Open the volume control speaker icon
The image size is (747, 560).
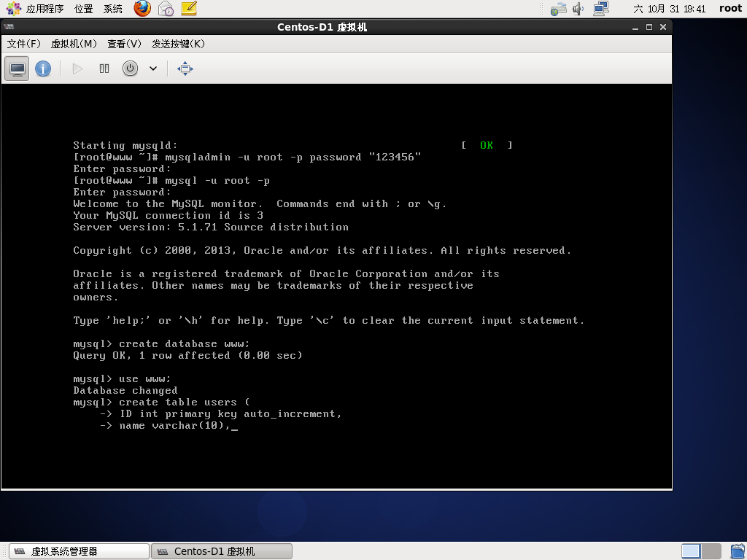point(578,9)
